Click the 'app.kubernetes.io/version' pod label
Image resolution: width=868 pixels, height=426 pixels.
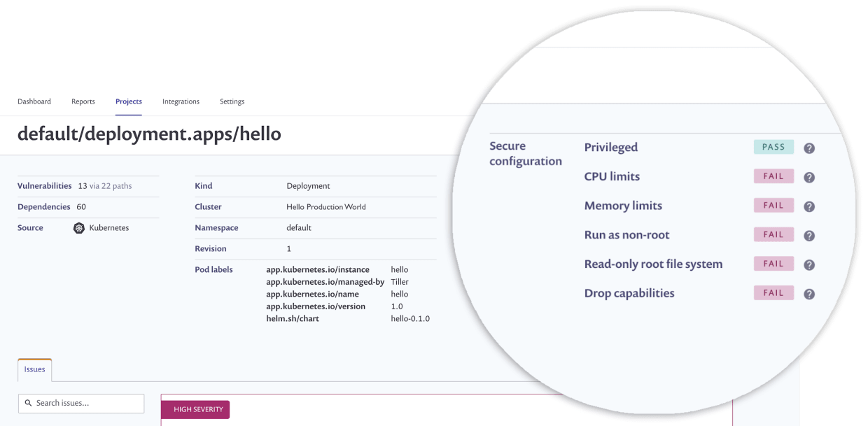point(316,306)
